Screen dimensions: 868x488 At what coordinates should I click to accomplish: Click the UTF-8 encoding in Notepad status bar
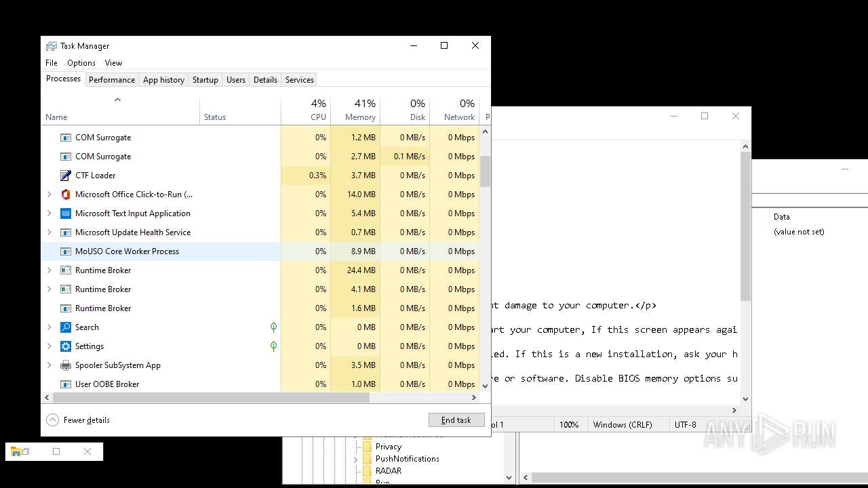[x=685, y=425]
